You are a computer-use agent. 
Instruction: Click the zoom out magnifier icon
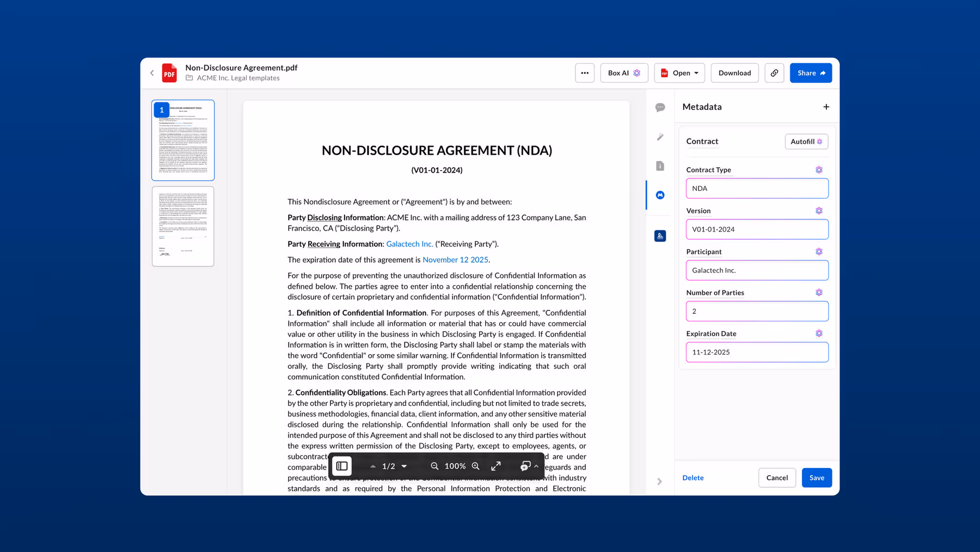pos(434,466)
